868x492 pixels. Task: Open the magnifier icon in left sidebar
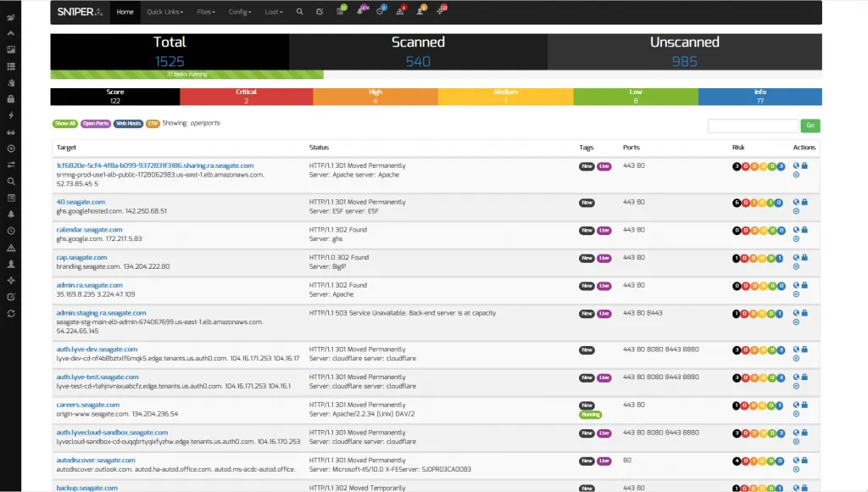click(10, 182)
